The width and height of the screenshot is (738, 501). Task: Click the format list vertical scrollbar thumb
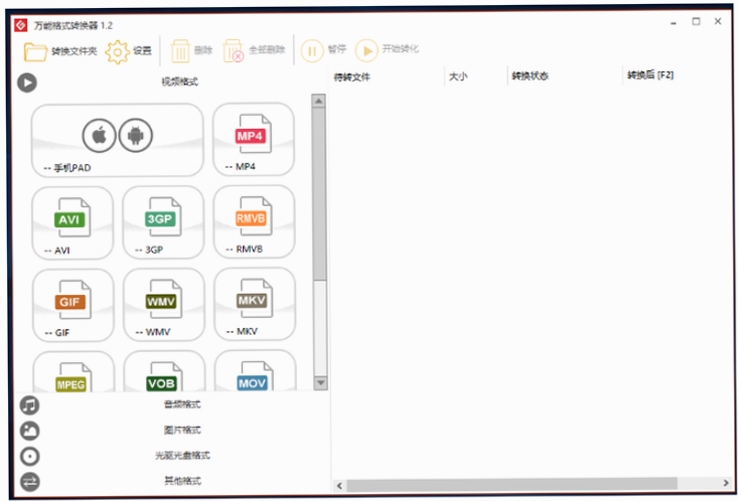point(319,194)
